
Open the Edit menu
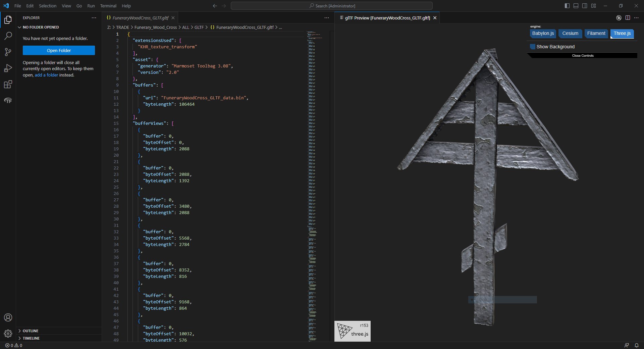point(30,6)
